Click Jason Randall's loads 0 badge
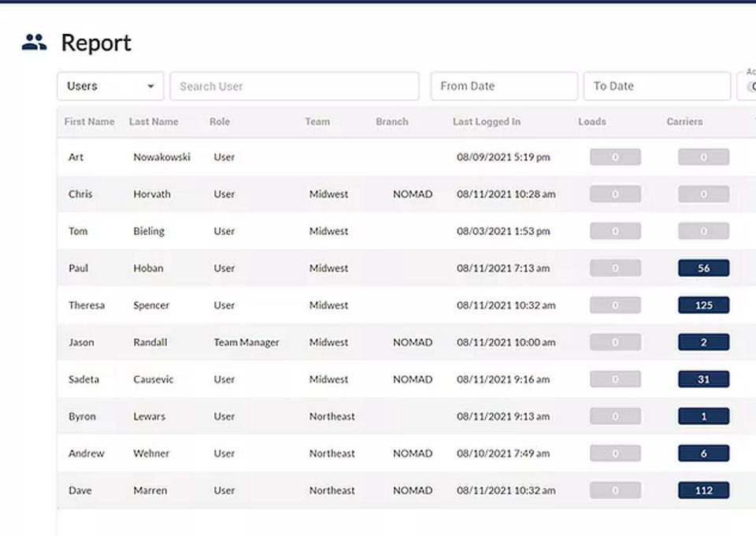The height and width of the screenshot is (536, 756). click(x=615, y=342)
